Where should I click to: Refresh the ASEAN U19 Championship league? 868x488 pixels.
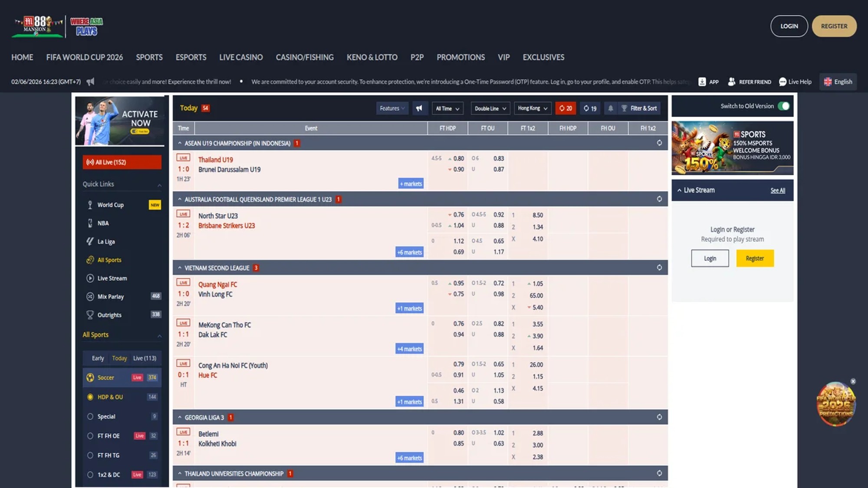click(659, 143)
